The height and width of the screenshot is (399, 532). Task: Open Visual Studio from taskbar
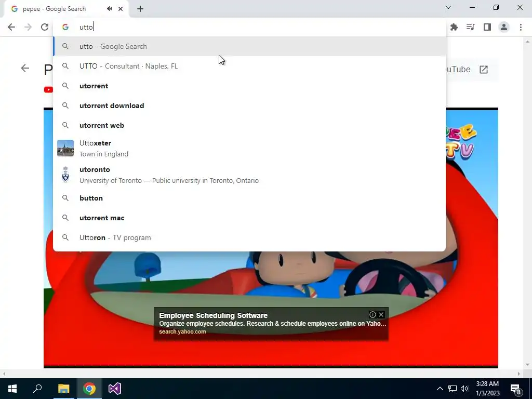tap(115, 389)
